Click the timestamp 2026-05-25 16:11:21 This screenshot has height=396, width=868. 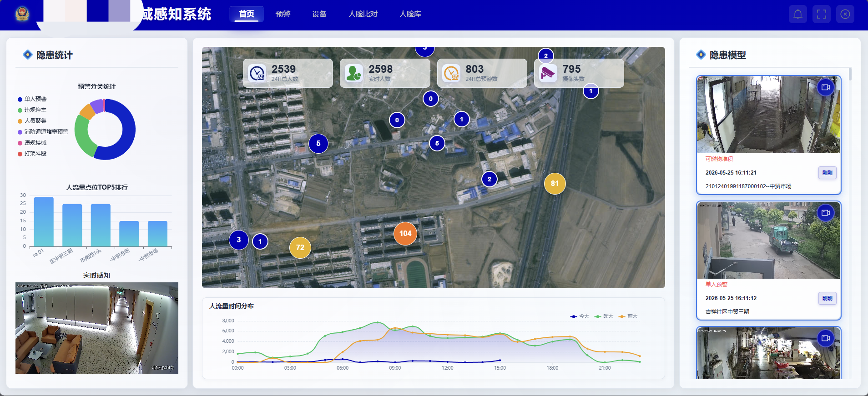click(731, 173)
